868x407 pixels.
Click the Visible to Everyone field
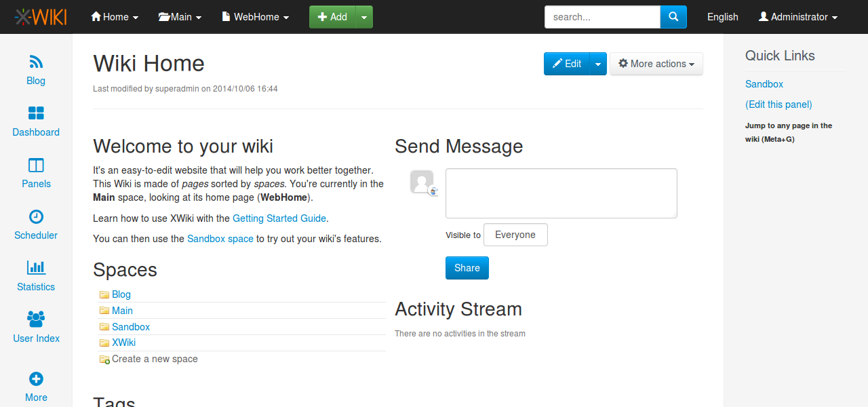click(x=515, y=235)
